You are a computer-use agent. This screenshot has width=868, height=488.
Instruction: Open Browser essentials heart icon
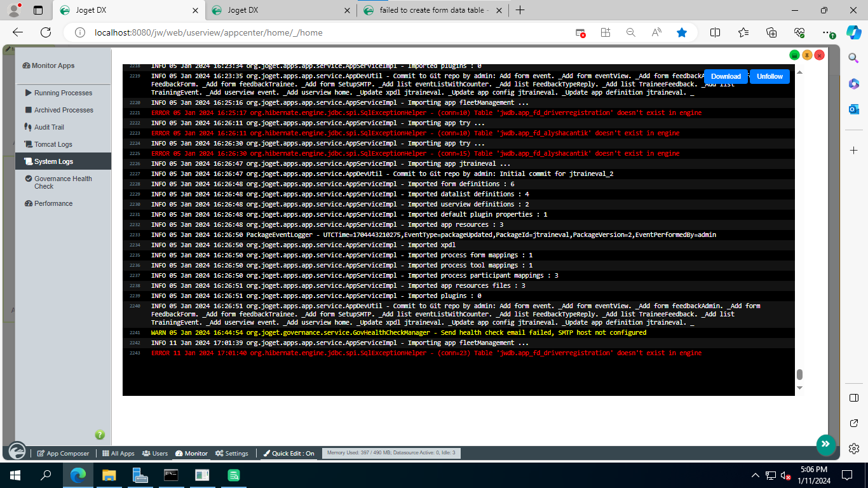pos(799,32)
